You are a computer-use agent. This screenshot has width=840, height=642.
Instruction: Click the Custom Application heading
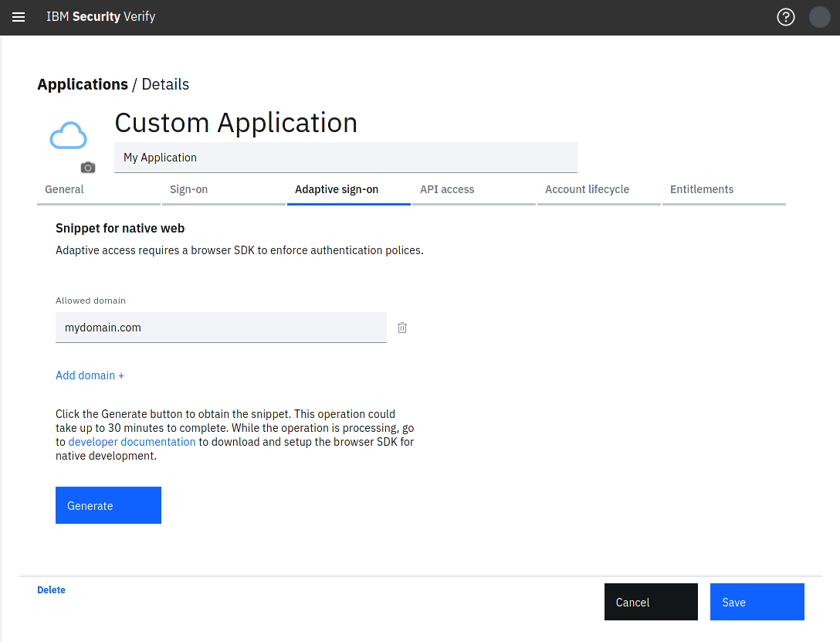point(236,123)
